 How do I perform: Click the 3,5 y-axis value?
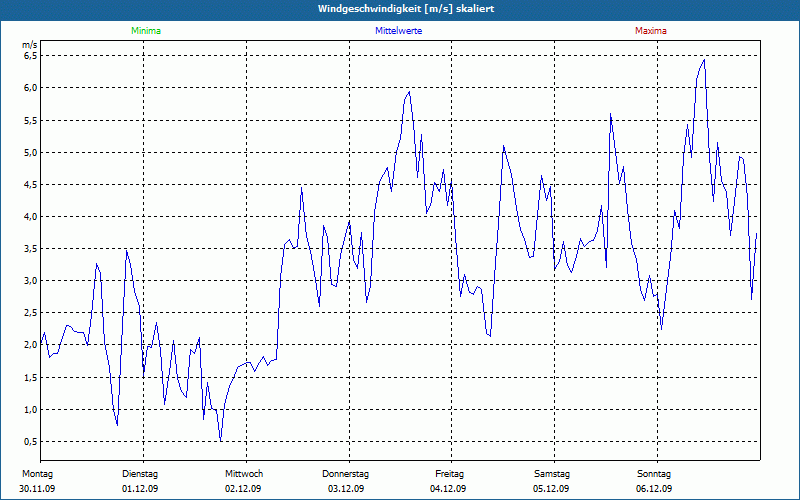pyautogui.click(x=31, y=248)
